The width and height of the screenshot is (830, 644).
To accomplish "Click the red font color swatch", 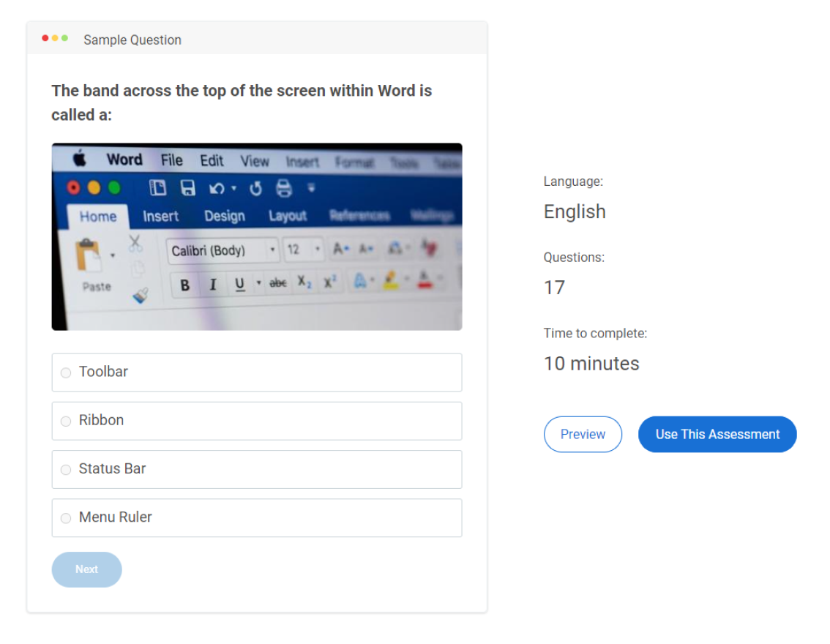I will [x=423, y=280].
